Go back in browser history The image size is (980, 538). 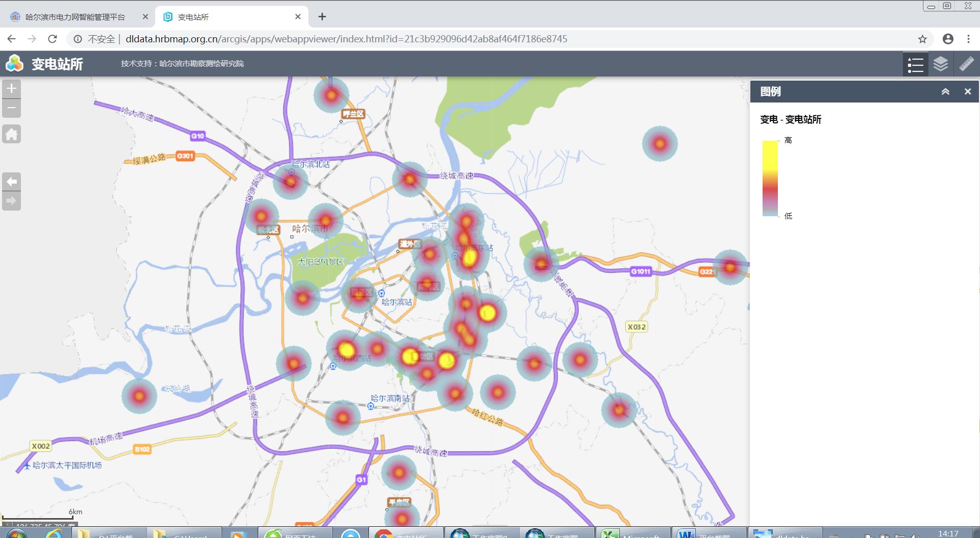(12, 39)
